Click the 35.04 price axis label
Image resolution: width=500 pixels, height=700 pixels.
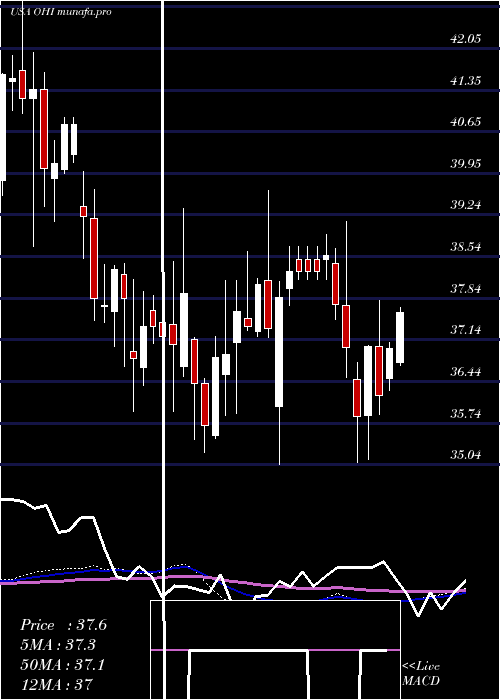466,455
